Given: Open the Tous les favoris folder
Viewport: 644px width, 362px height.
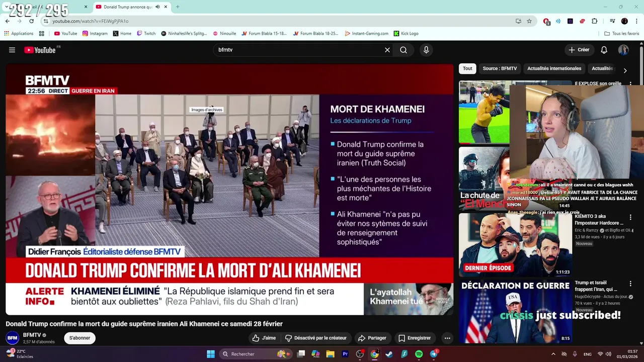Looking at the screenshot, I should coord(621,34).
